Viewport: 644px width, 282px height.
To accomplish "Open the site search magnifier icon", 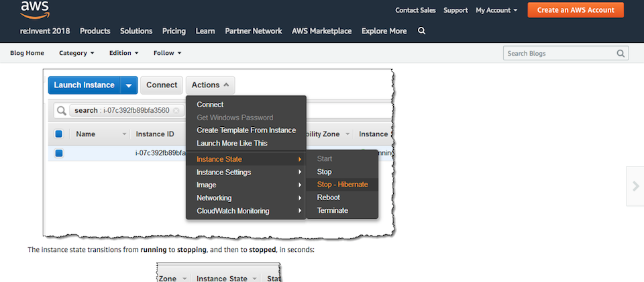I will [x=421, y=31].
